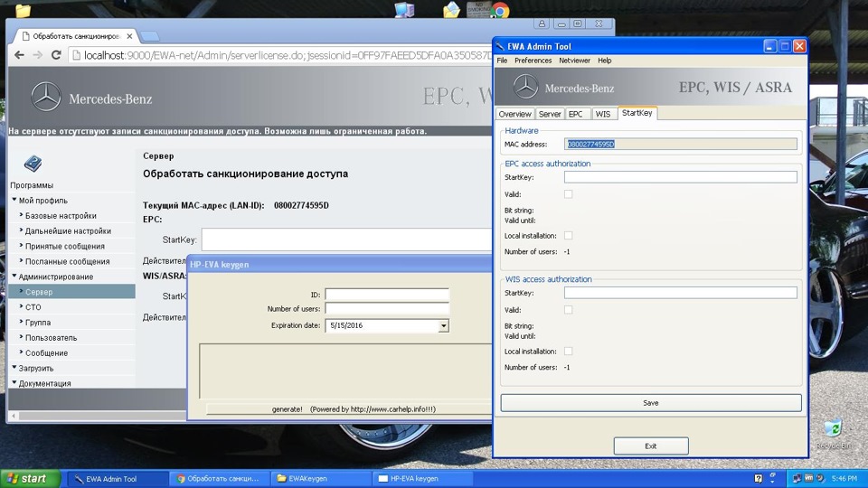The height and width of the screenshot is (488, 868).
Task: Click the browser user profile icon
Action: click(x=542, y=23)
